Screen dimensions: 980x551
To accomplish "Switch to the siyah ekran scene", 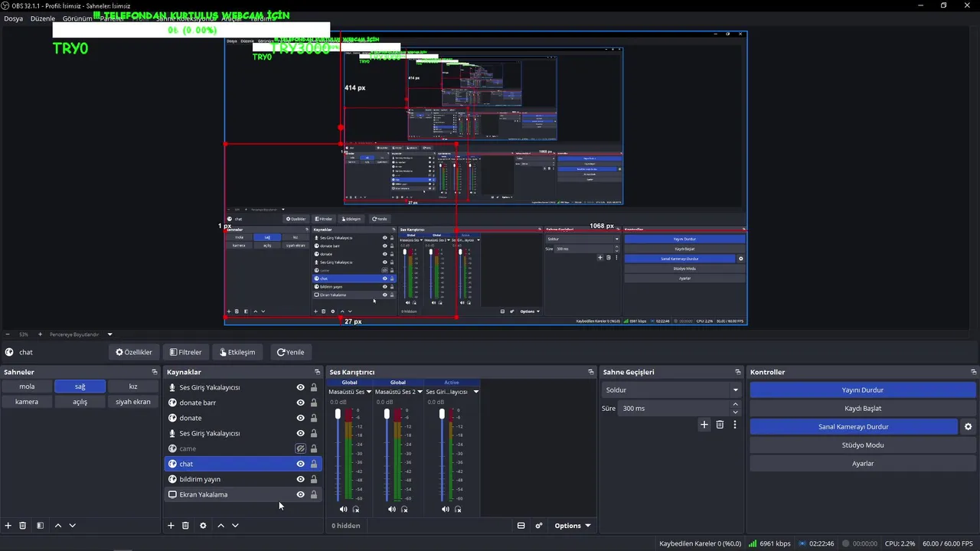I will coord(133,402).
